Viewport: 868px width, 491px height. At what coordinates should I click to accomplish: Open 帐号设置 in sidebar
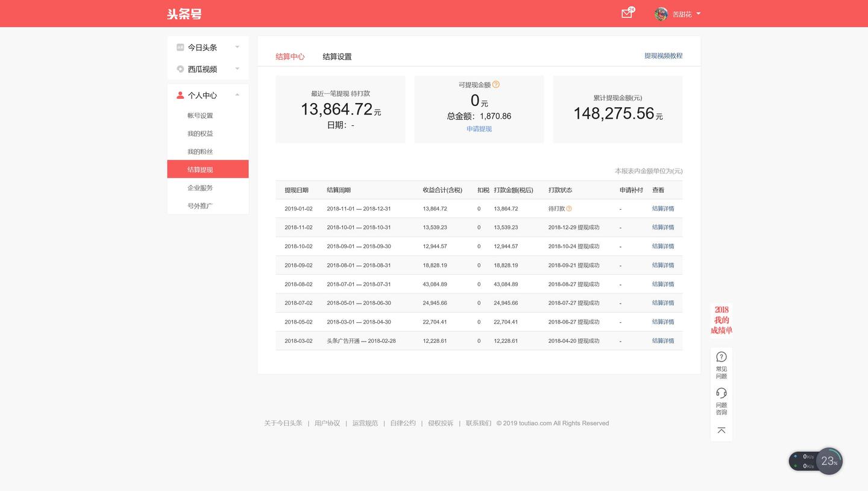(x=200, y=116)
